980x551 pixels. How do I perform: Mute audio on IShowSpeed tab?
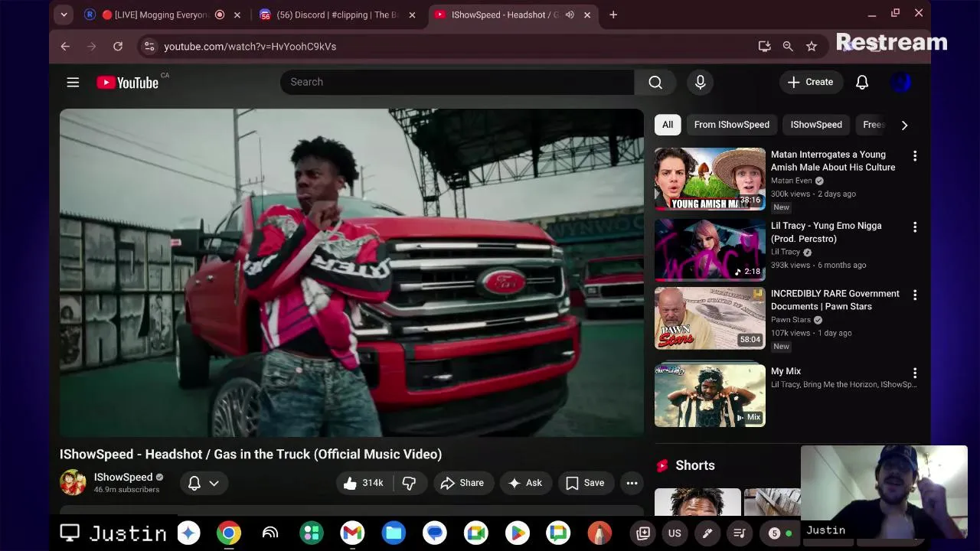[x=570, y=15]
